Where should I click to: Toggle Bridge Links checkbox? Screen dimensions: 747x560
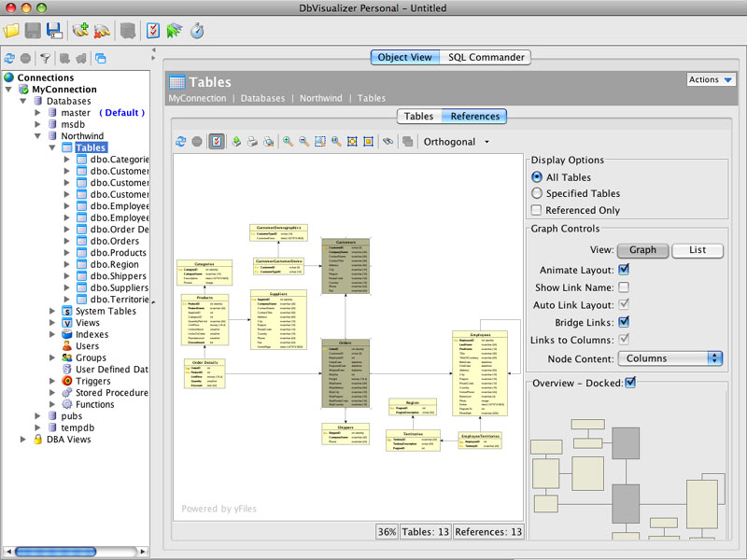pos(624,322)
